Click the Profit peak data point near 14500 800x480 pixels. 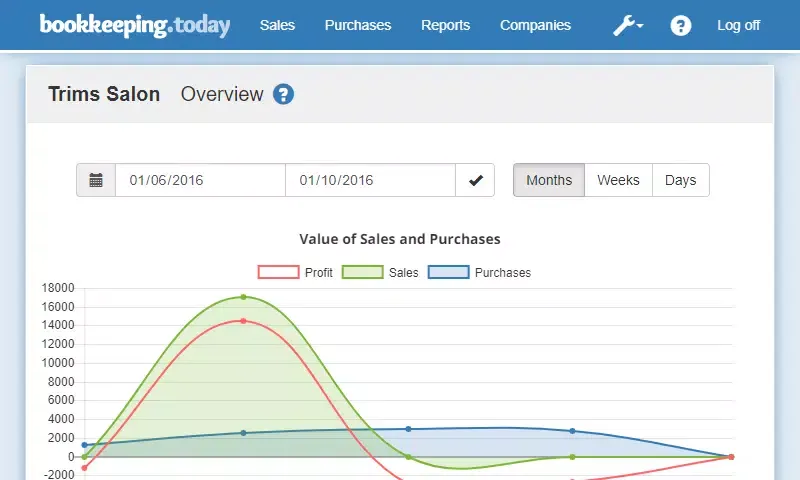(x=243, y=321)
